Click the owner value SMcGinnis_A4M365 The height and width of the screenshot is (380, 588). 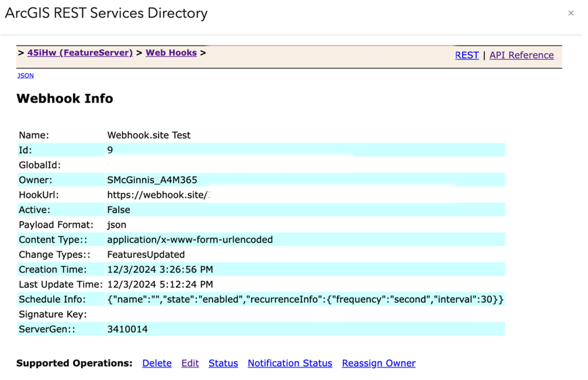point(156,180)
